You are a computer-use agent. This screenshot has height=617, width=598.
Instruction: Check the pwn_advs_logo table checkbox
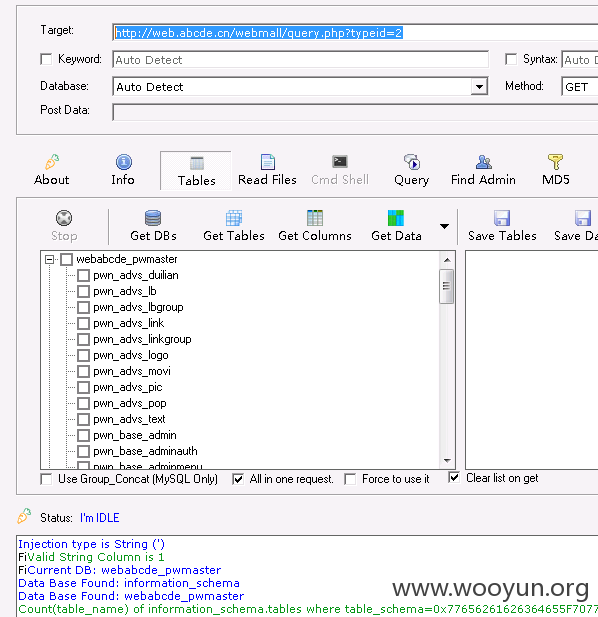pos(83,355)
